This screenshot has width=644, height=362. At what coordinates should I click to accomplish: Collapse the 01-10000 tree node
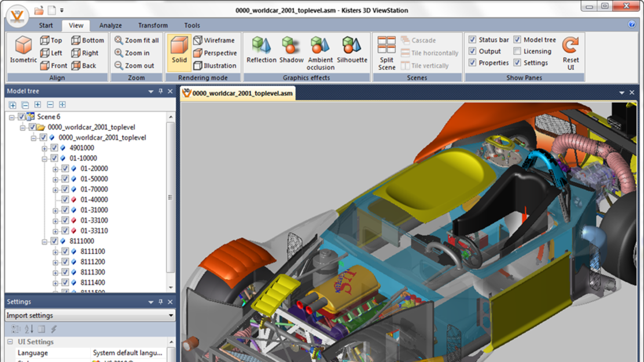click(x=45, y=159)
